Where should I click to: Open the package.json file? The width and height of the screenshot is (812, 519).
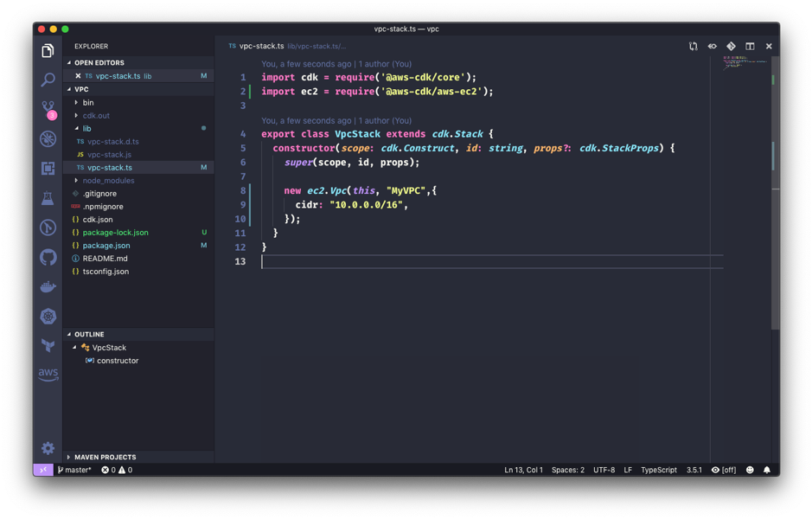138,245
